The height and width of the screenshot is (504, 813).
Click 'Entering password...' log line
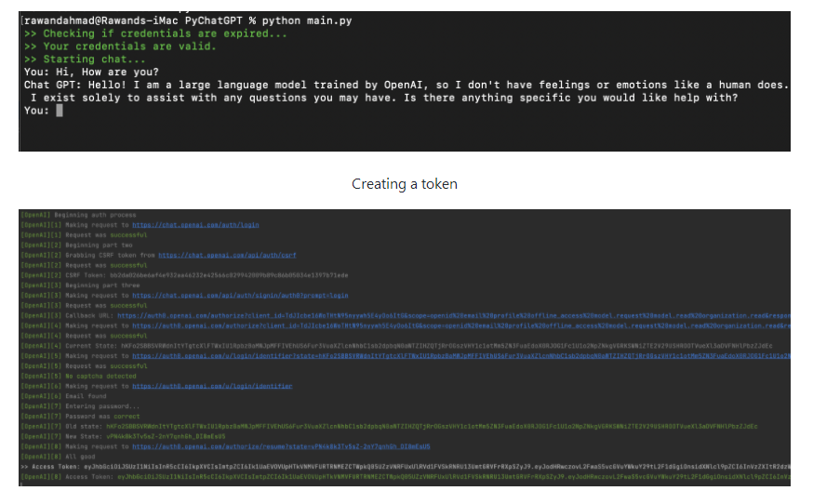(80, 406)
